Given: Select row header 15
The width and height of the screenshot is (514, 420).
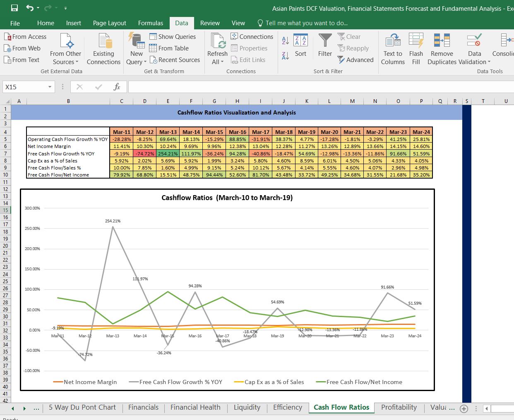Looking at the screenshot, I should pos(5,210).
